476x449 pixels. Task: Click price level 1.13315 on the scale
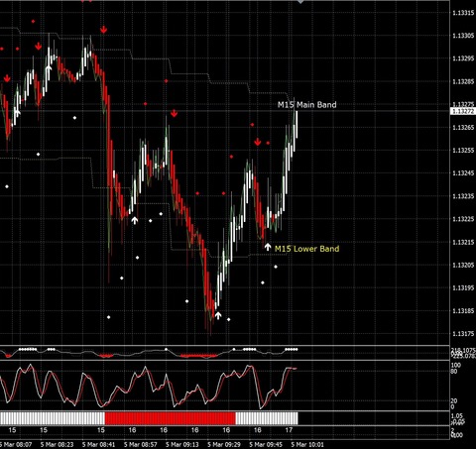point(463,13)
